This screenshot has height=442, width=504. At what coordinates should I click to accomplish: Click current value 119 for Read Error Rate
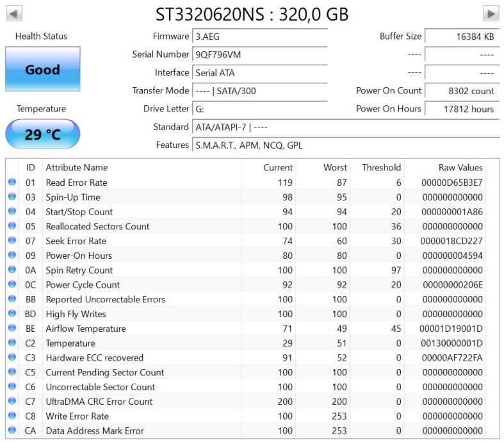[x=285, y=183]
